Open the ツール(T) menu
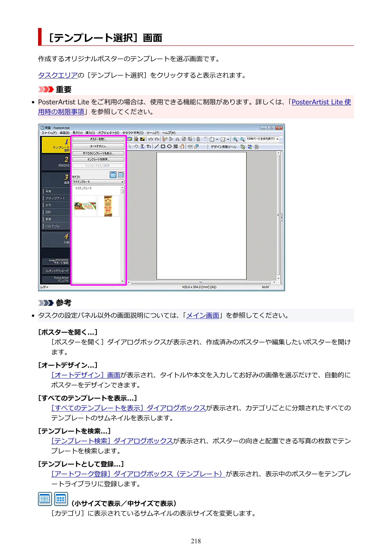This screenshot has width=392, height=555. (x=153, y=133)
